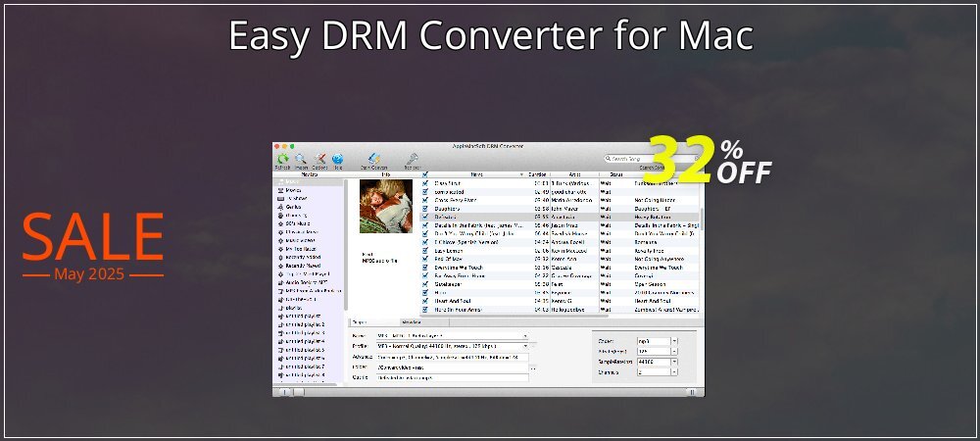This screenshot has width=980, height=441.
Task: Switch to the Metadata tab
Action: coord(423,322)
